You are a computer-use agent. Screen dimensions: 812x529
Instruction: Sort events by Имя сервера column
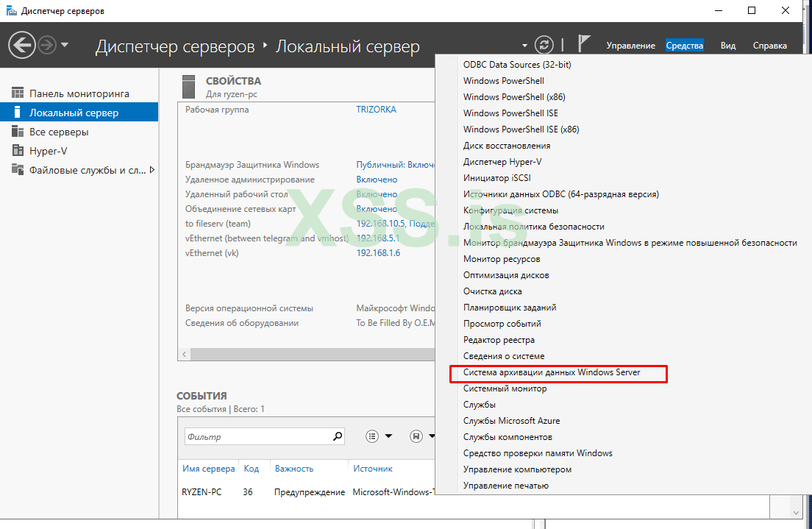pyautogui.click(x=209, y=469)
